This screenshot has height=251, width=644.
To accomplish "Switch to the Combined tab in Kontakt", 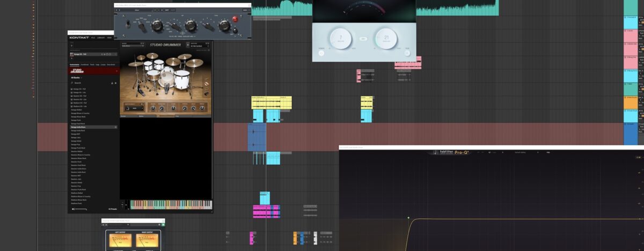I will click(84, 64).
